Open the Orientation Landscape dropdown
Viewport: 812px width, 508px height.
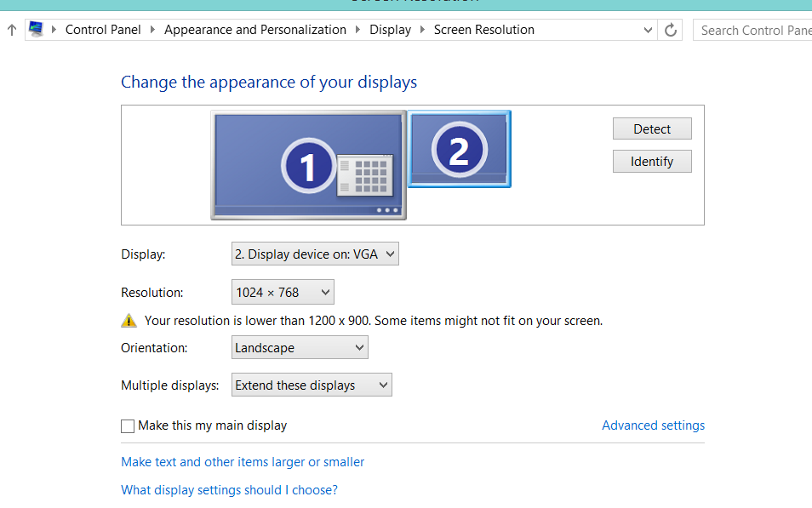pos(300,347)
